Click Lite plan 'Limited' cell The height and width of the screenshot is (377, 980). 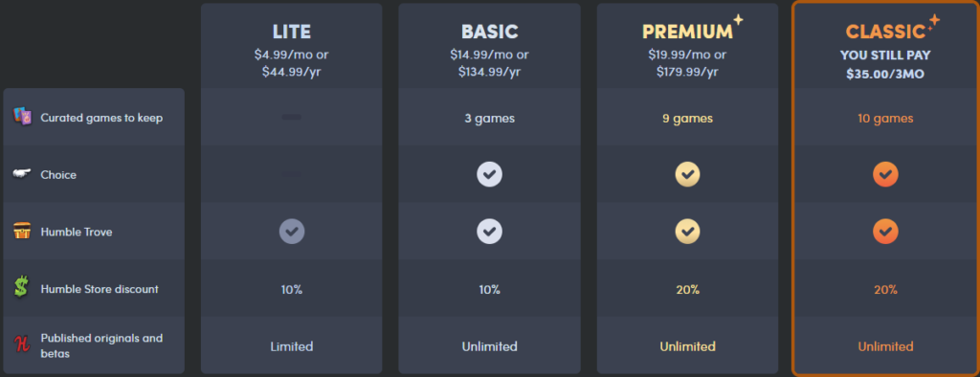(292, 346)
